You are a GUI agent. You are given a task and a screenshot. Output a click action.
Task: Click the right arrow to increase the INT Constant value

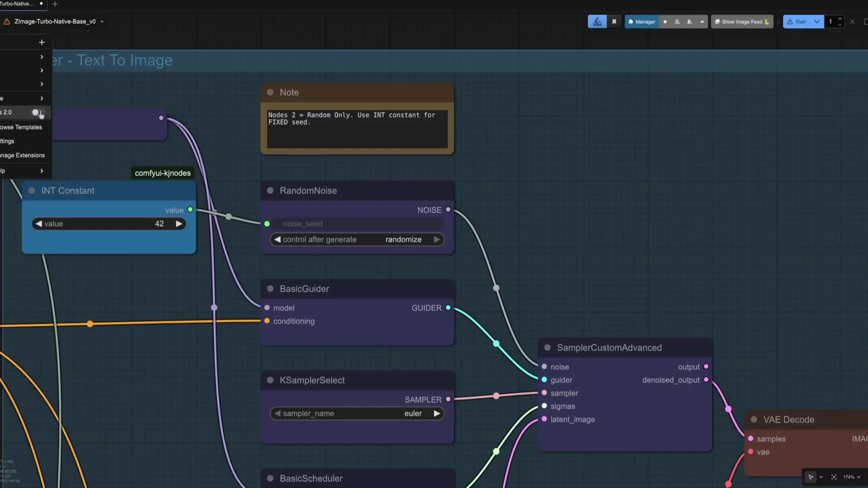[x=179, y=223]
